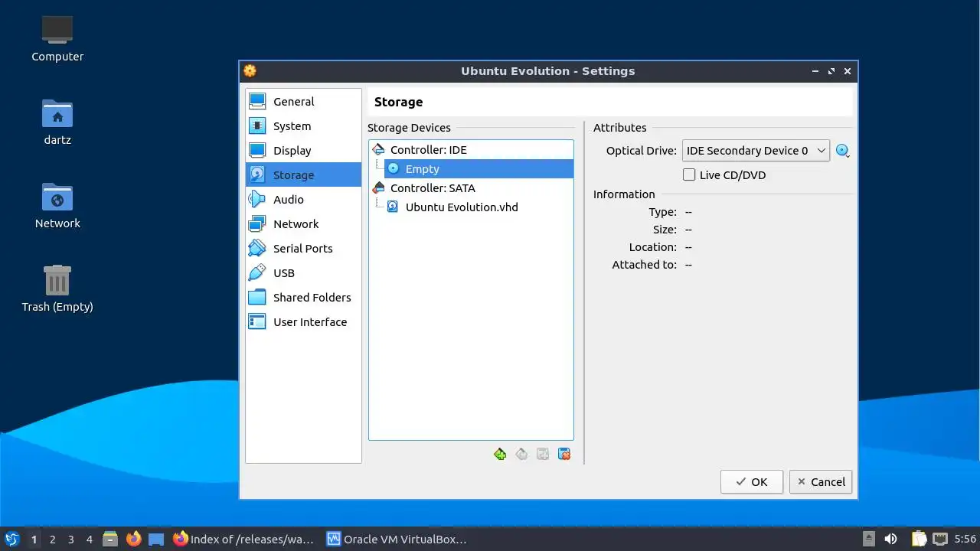The height and width of the screenshot is (551, 980).
Task: Switch to workspace 2
Action: point(52,540)
